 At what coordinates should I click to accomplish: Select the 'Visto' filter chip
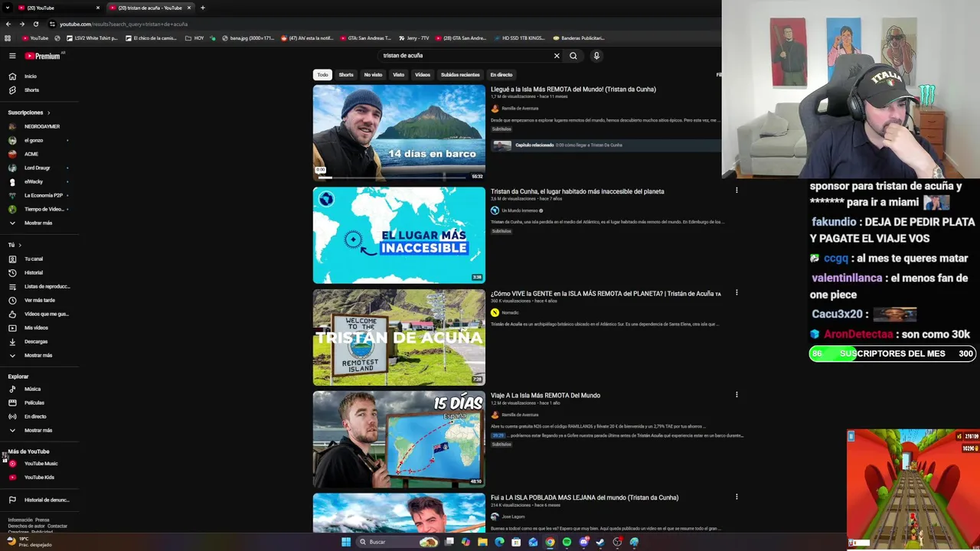398,74
